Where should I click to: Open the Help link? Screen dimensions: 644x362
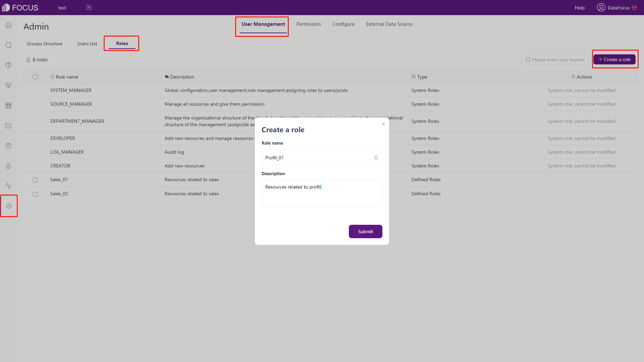579,8
